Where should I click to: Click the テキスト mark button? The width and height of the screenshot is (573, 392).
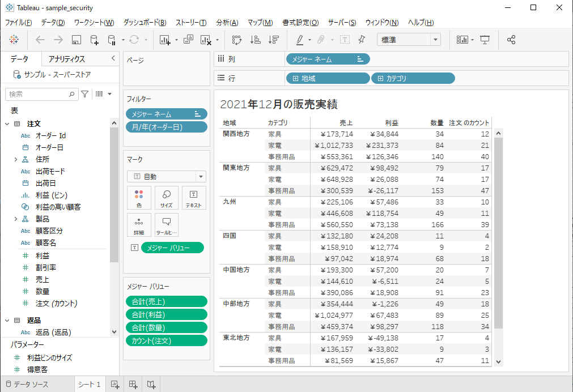point(193,198)
